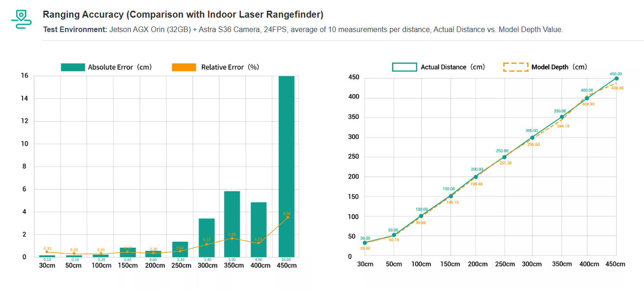Click the 0.33 relative error data point
This screenshot has width=644, height=296.
click(47, 252)
